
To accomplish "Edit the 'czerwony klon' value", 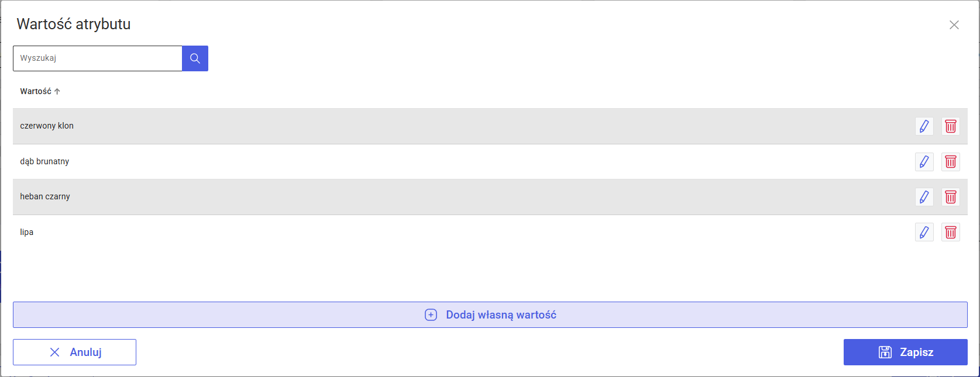I will pos(924,126).
